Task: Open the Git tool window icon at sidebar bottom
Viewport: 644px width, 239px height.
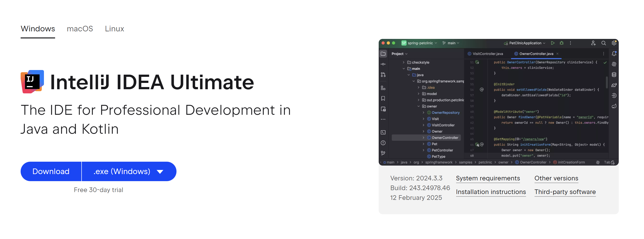Action: (383, 153)
